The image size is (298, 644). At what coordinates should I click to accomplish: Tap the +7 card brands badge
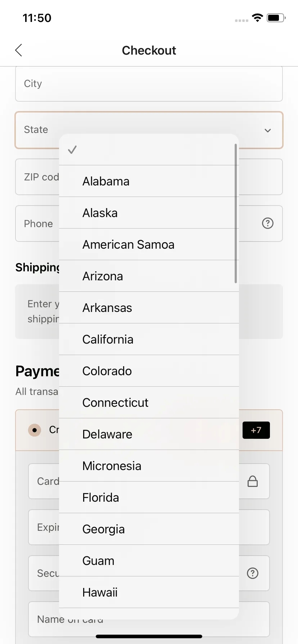tap(256, 430)
